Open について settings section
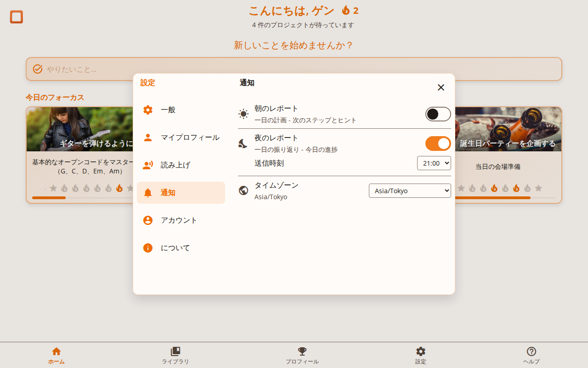Screen dimensions: 588x368 [x=181, y=248]
